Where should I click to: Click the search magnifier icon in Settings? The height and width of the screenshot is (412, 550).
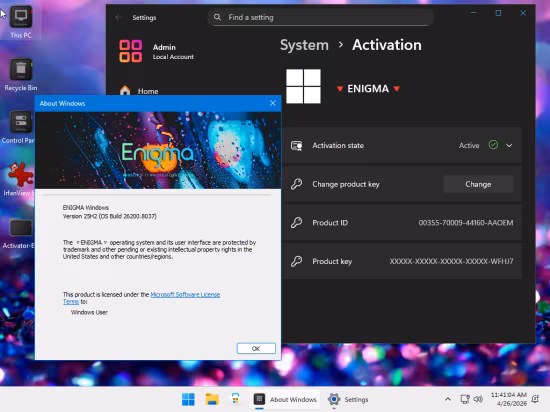point(217,17)
